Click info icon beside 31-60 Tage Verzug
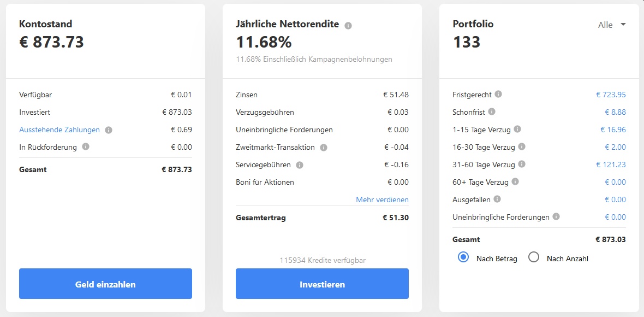 (522, 164)
